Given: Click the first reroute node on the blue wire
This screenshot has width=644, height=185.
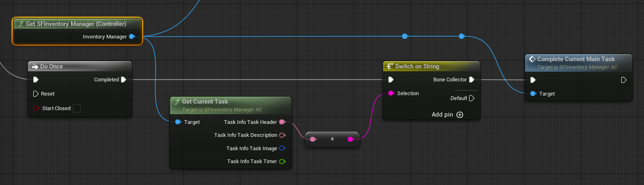Looking at the screenshot, I should (405, 36).
